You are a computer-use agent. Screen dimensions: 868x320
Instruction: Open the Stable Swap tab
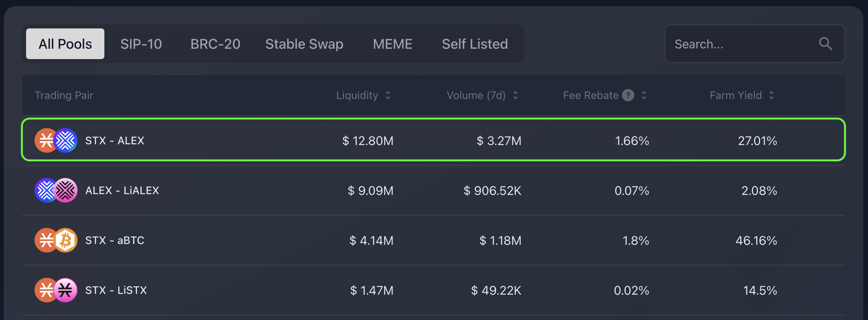[304, 44]
